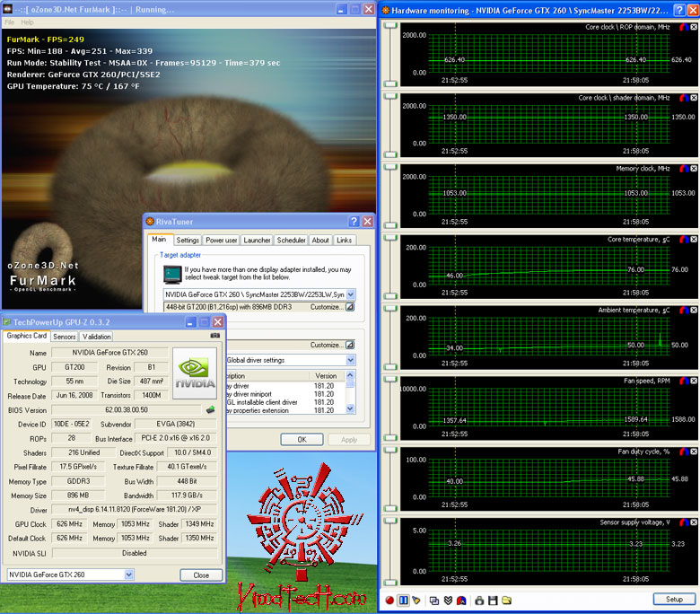Image resolution: width=700 pixels, height=614 pixels.
Task: Close the Fan duty cycle graph
Action: (x=694, y=452)
